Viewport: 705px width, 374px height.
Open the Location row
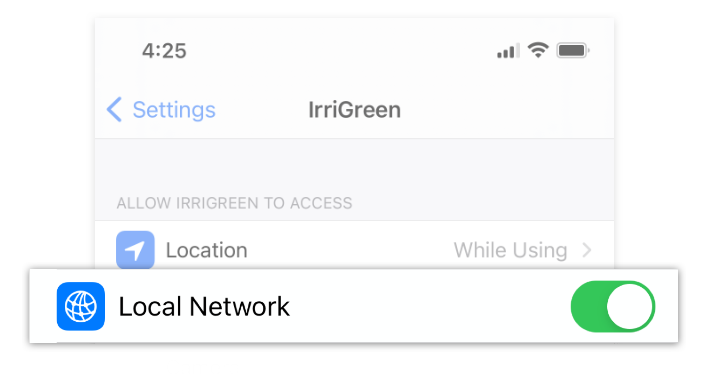(354, 245)
